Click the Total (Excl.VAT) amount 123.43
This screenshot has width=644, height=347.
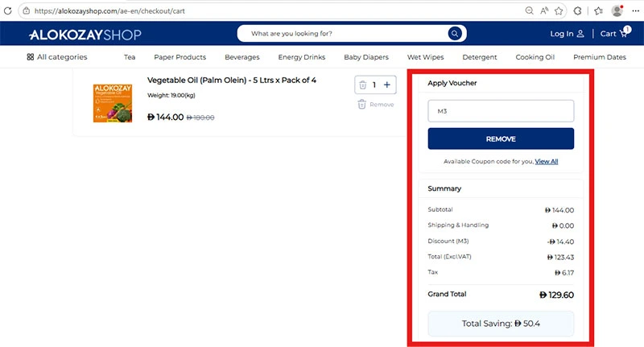tap(560, 257)
